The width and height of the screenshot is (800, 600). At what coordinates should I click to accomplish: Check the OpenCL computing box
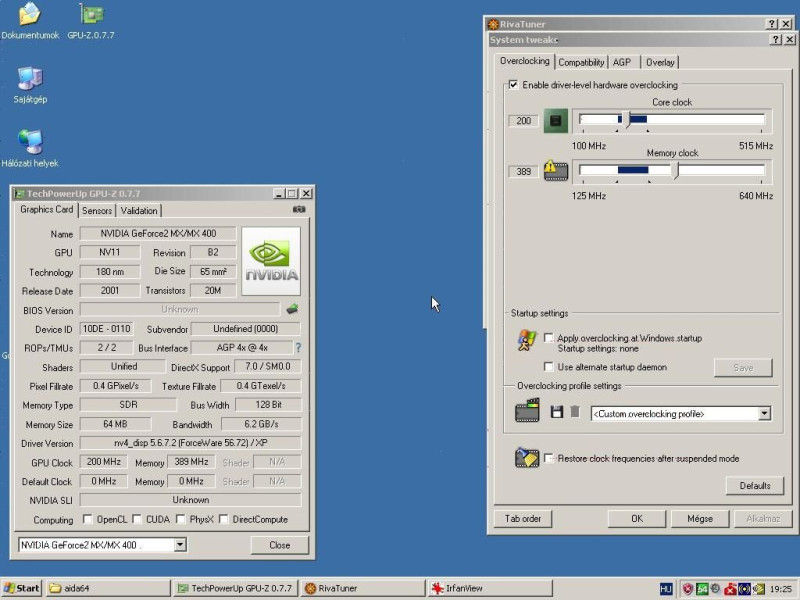tap(87, 519)
